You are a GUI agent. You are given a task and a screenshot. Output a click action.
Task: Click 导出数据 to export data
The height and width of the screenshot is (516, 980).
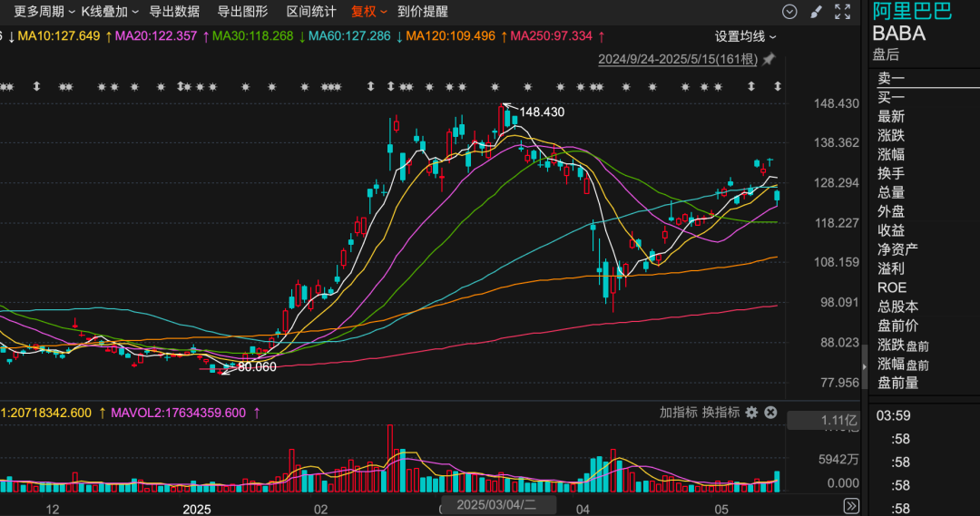(x=174, y=12)
